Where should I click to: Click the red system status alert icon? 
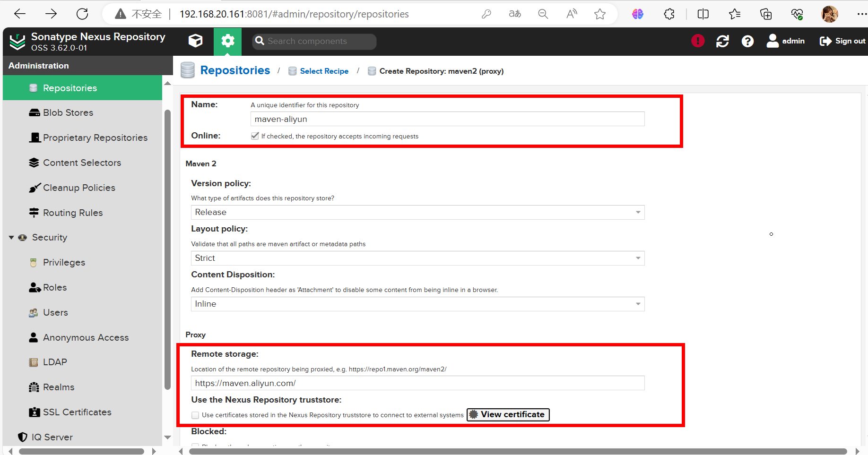click(x=698, y=41)
